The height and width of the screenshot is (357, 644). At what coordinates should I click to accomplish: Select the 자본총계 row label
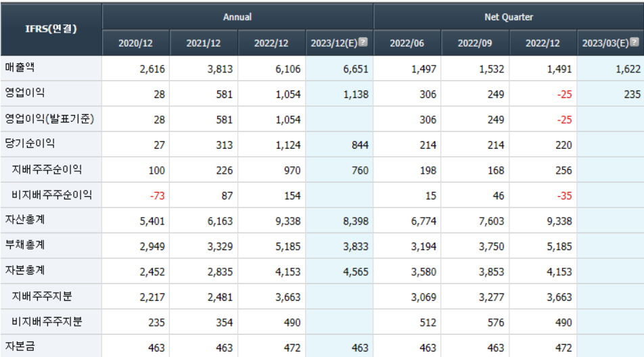click(x=24, y=270)
